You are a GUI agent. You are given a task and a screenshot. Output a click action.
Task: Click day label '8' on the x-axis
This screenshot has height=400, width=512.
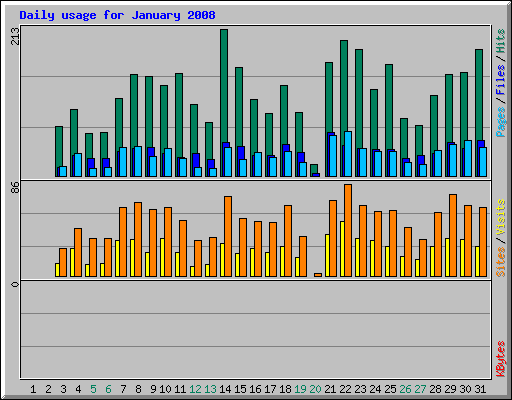pos(138,389)
